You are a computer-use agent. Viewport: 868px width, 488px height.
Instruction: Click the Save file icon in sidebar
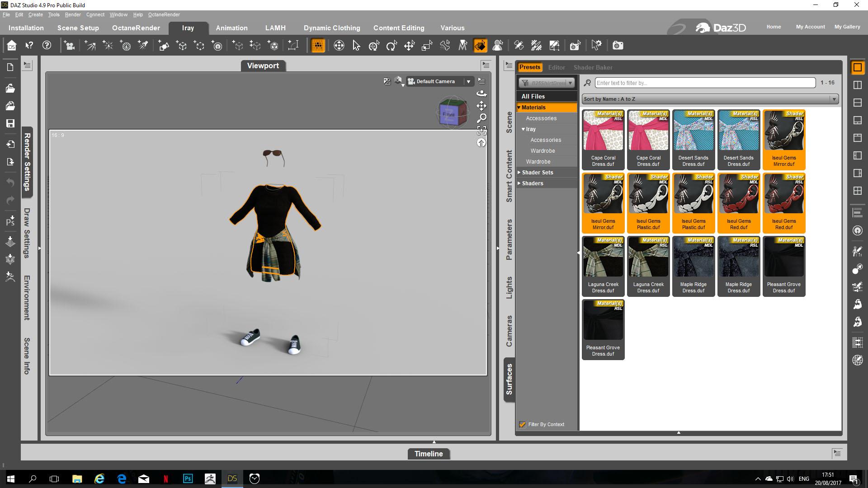(x=10, y=123)
